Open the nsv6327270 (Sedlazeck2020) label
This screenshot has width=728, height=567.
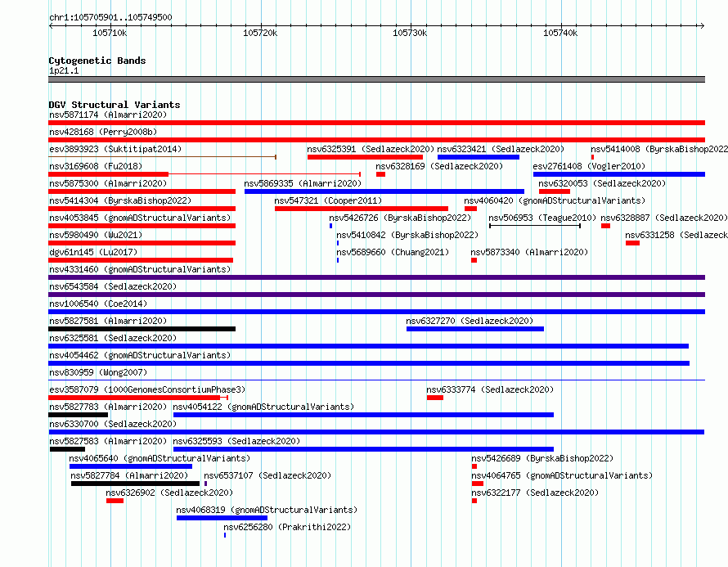point(470,321)
